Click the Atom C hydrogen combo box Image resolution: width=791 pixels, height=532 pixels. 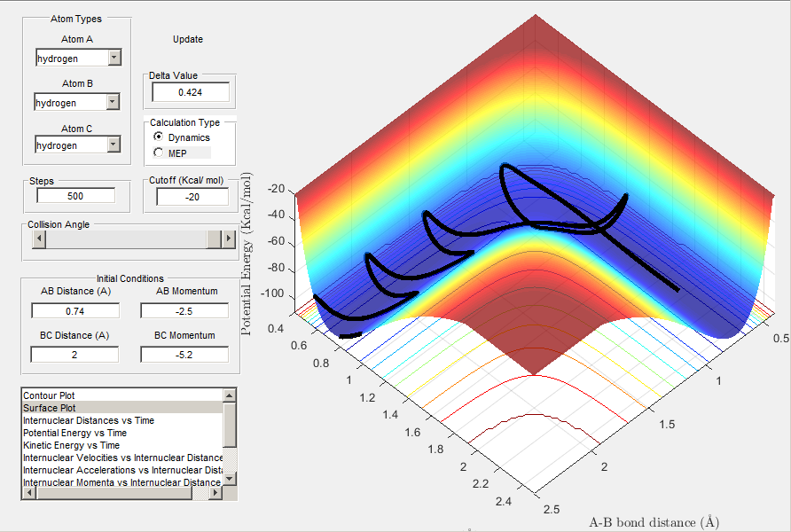tap(78, 145)
